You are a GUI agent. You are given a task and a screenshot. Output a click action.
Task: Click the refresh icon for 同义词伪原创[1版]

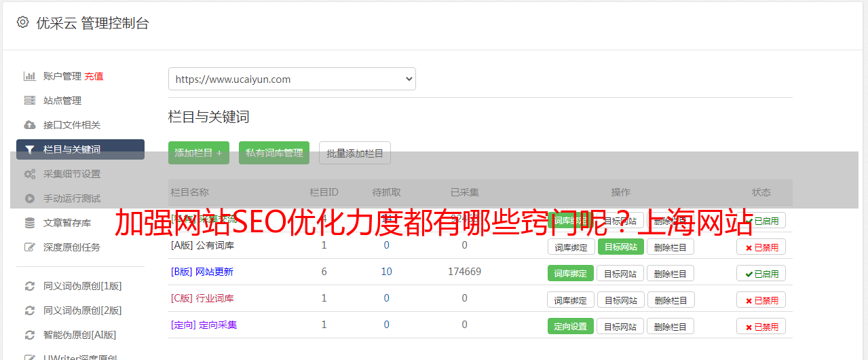pyautogui.click(x=29, y=286)
